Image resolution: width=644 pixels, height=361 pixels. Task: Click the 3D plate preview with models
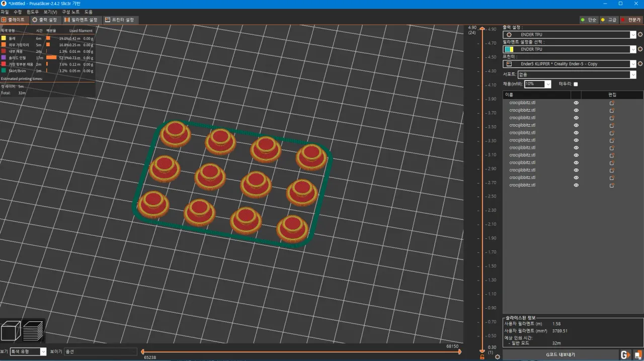click(x=233, y=184)
